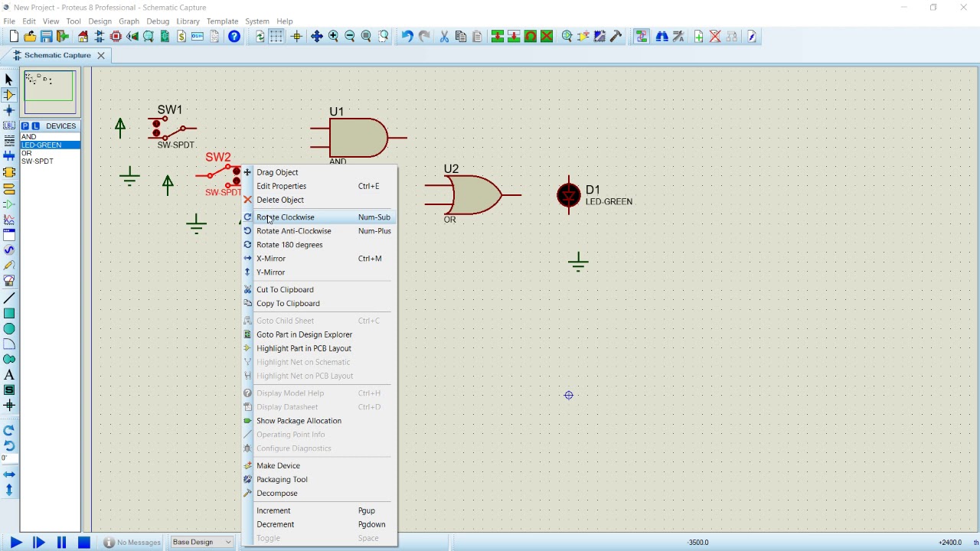Start simulation with the Play button
Image resolution: width=980 pixels, height=551 pixels.
pyautogui.click(x=15, y=543)
